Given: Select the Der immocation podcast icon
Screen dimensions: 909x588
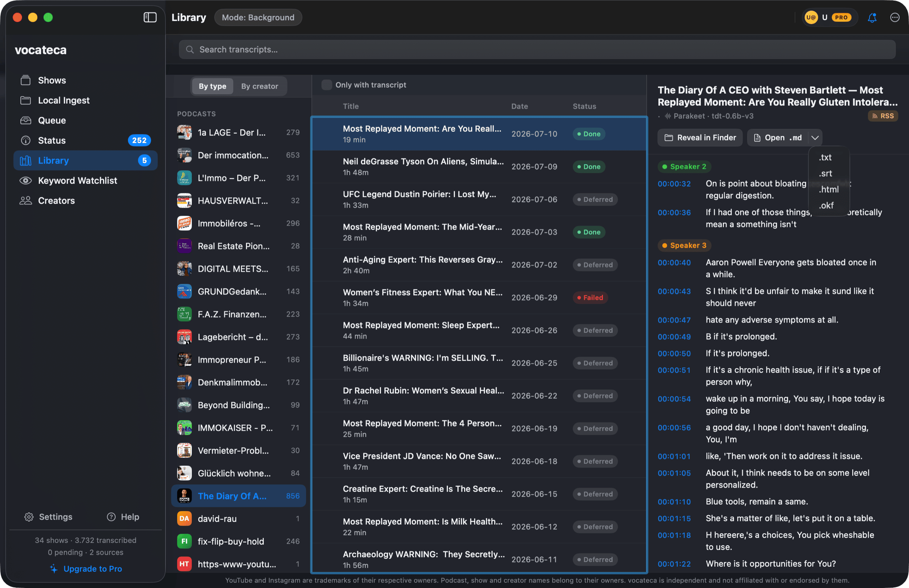Looking at the screenshot, I should (x=184, y=156).
